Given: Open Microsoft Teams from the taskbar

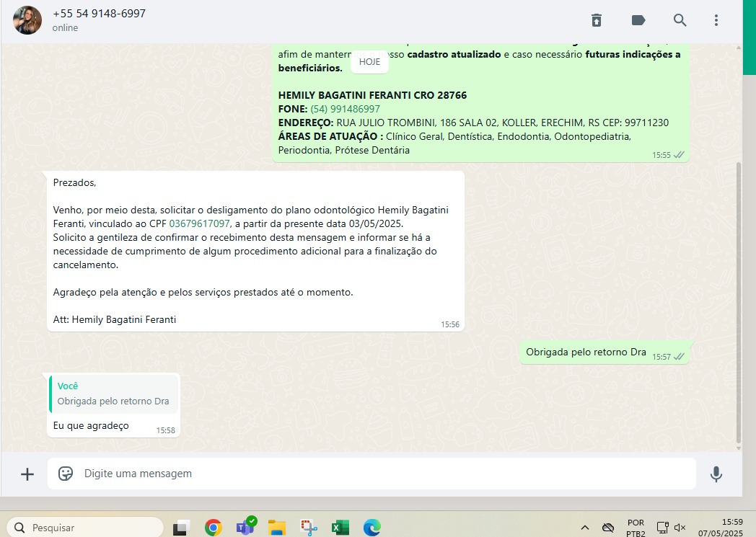Looking at the screenshot, I should [x=246, y=527].
